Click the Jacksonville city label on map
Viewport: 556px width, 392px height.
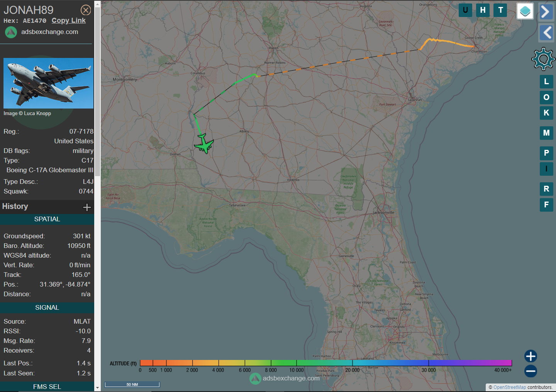pos(383,212)
